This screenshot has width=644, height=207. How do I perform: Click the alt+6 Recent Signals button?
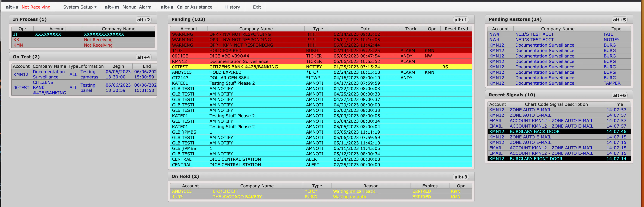click(619, 95)
